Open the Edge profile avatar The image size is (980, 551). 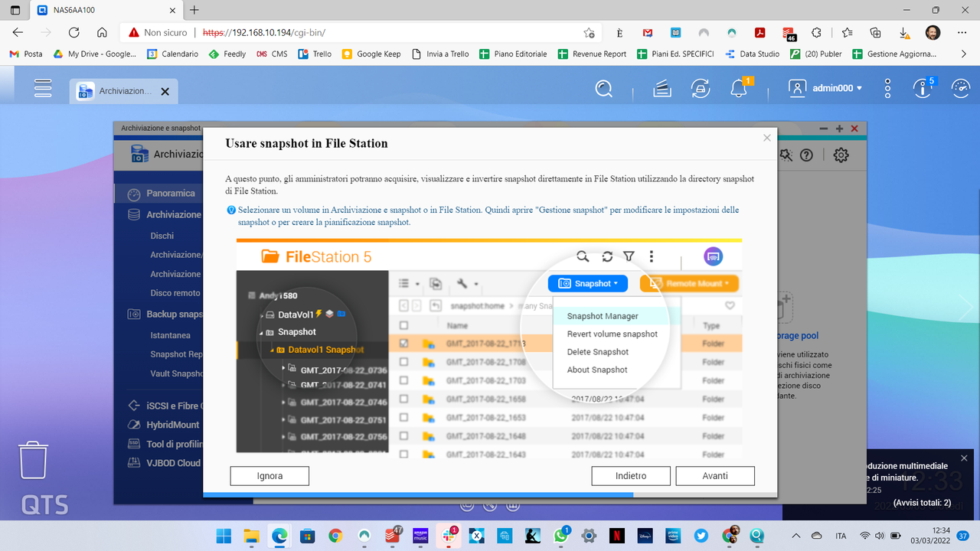tap(933, 33)
